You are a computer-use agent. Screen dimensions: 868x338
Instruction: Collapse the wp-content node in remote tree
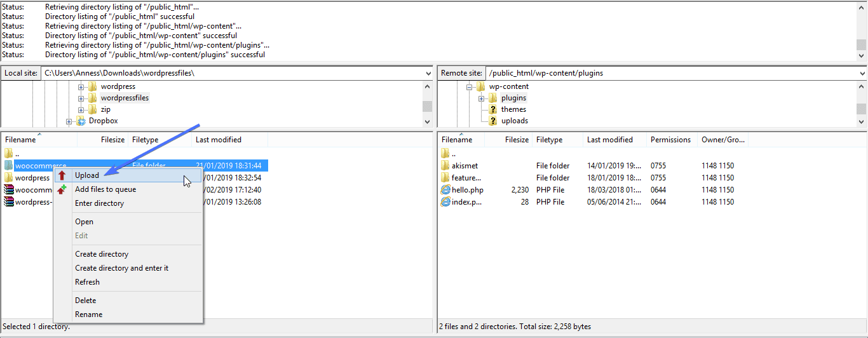click(x=470, y=87)
